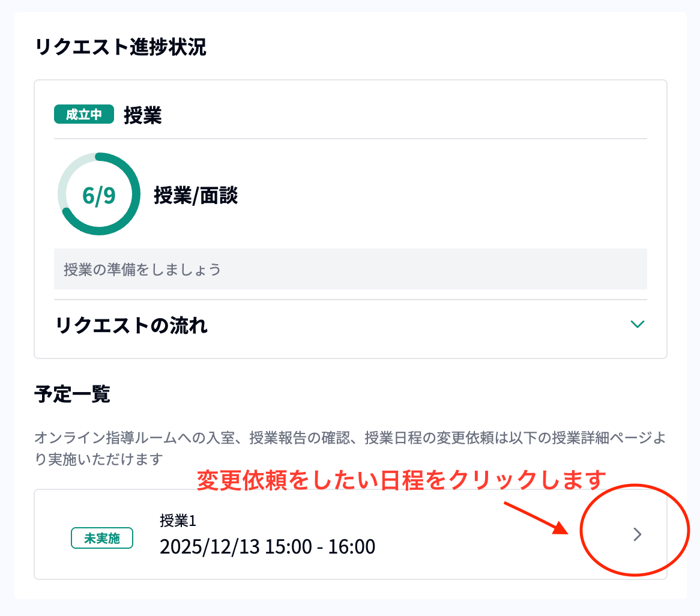This screenshot has width=700, height=616.
Task: Click the 2025/12/13 15:00 - 16:00 date text
Action: click(267, 546)
